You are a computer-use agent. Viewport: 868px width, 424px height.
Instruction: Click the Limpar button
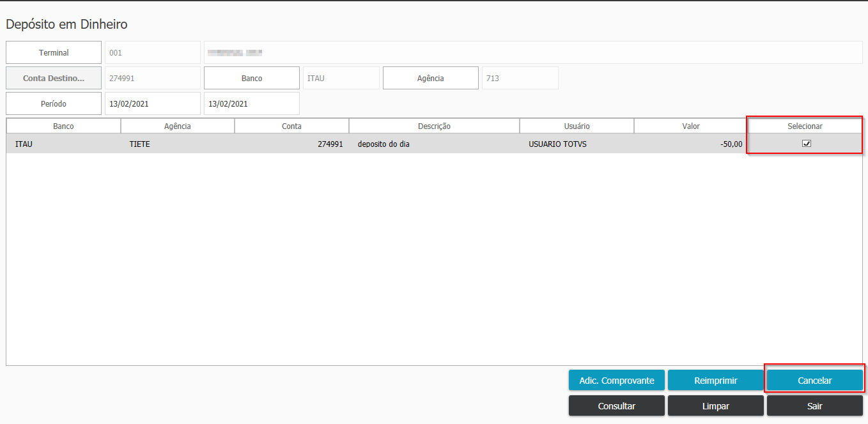[716, 405]
